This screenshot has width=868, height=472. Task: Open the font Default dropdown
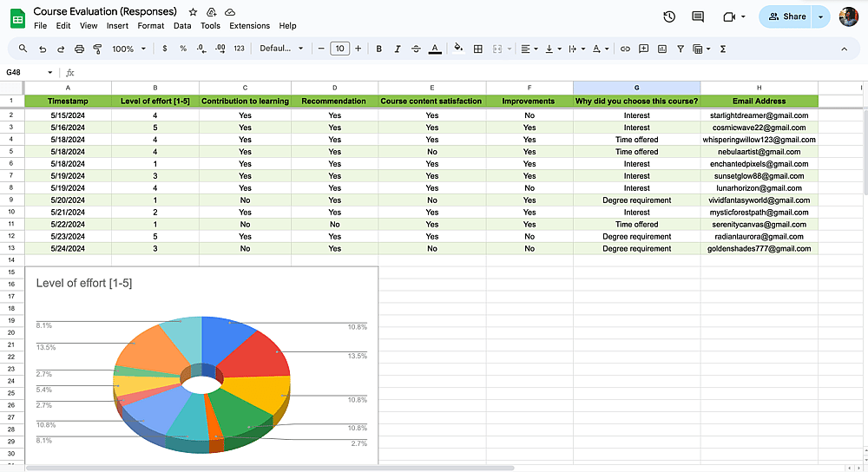tap(281, 49)
